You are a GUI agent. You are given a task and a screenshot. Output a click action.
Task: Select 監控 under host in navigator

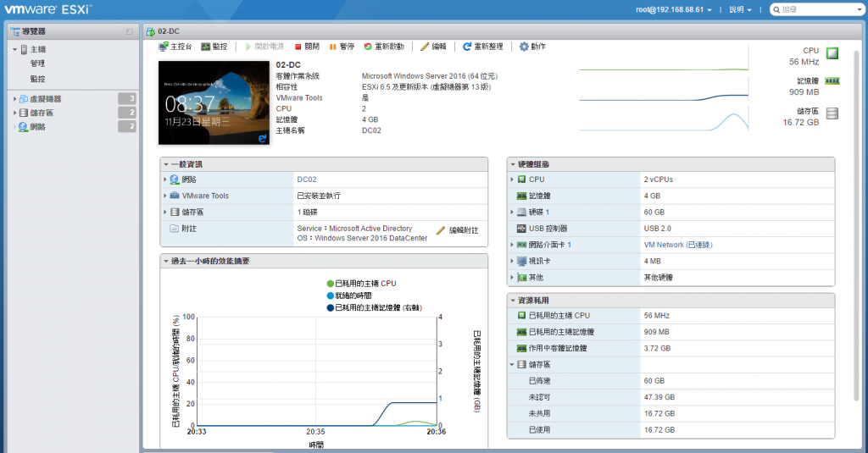[x=37, y=79]
